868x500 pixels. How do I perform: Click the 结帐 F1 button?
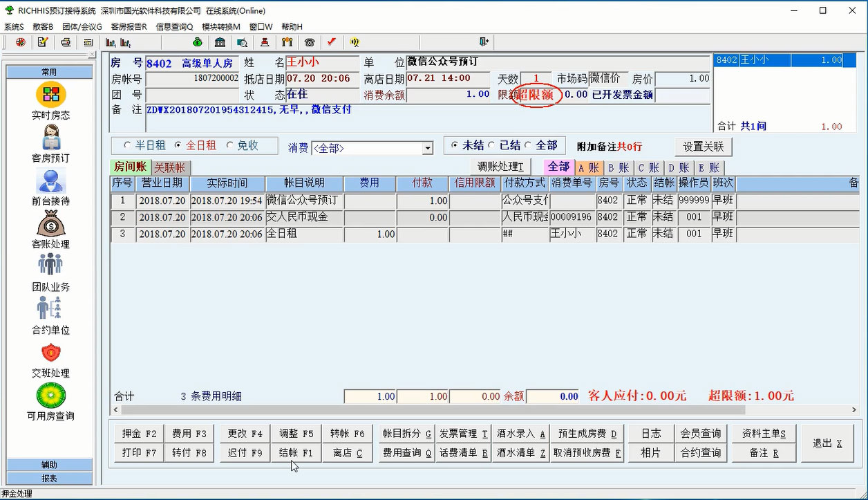[x=296, y=453]
